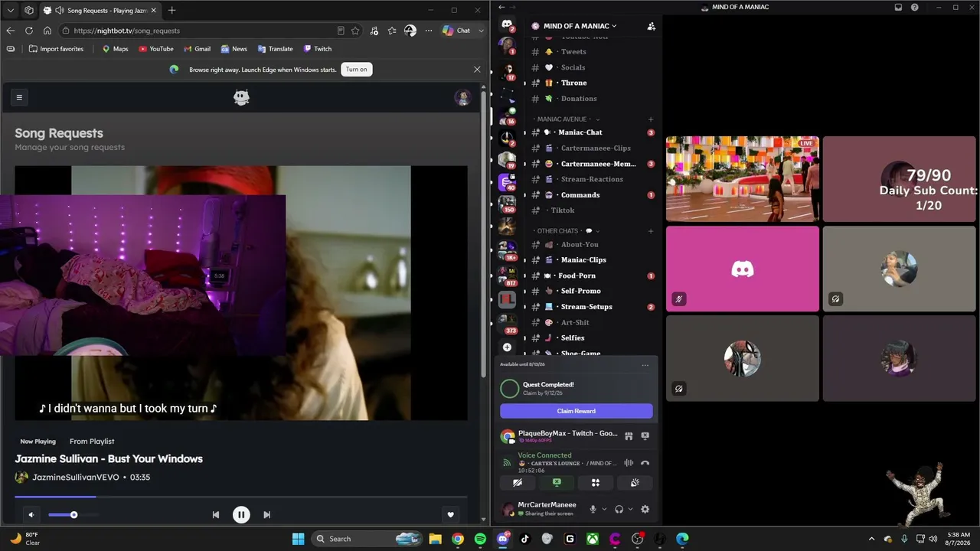Refresh the Nightbot page in Edge

[x=29, y=31]
